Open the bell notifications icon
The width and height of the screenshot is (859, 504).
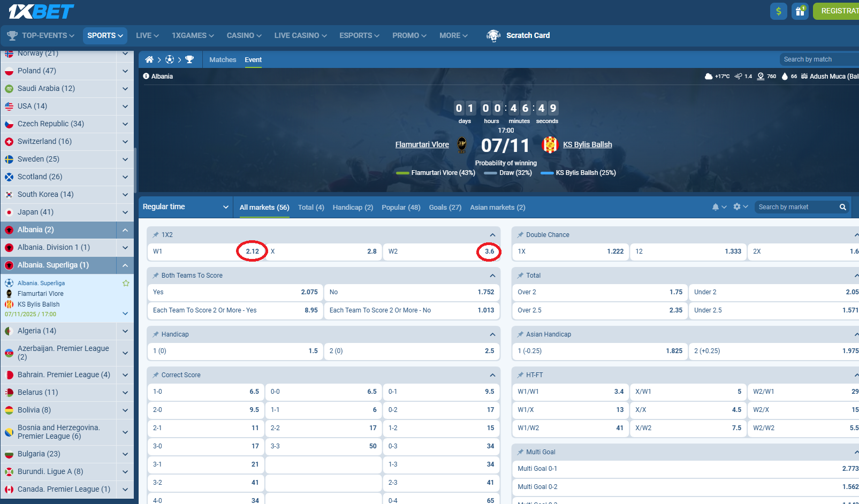(x=716, y=207)
